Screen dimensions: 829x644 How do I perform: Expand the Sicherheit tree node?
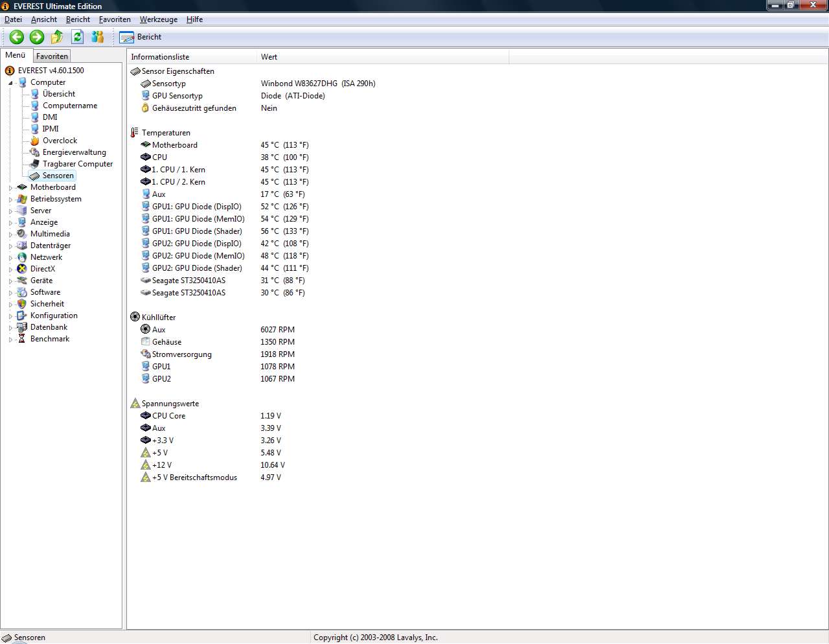point(10,305)
